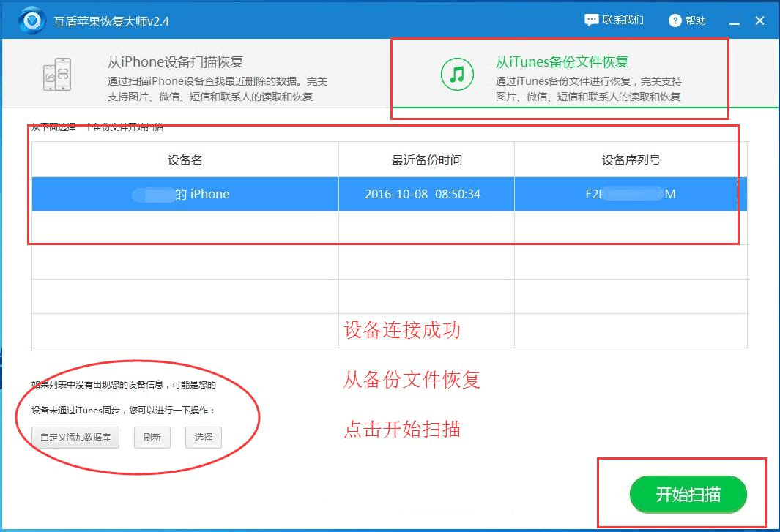Click the green music note circle icon

[456, 74]
